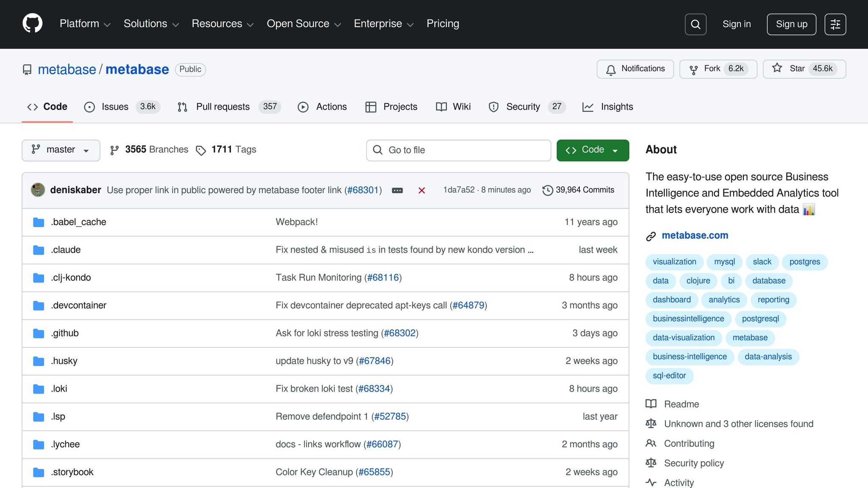The width and height of the screenshot is (868, 488).
Task: Click the failed status red X icon
Action: [421, 191]
